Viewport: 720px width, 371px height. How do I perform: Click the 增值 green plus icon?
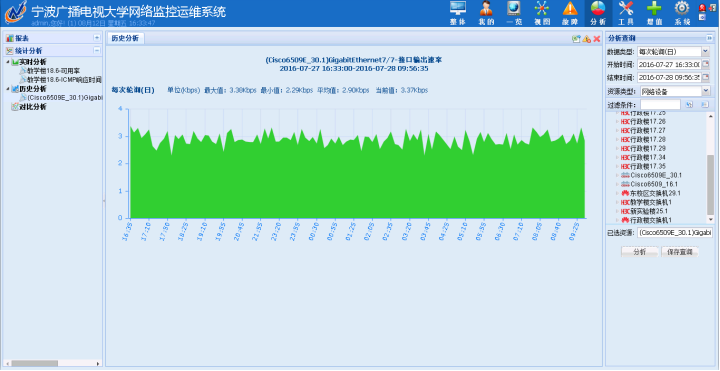click(654, 8)
